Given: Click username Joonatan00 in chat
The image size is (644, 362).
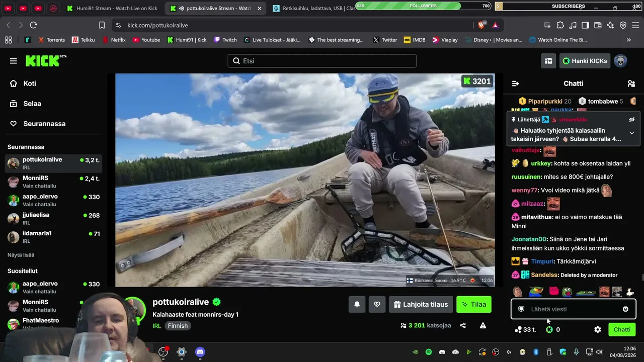Looking at the screenshot, I should click(x=529, y=239).
